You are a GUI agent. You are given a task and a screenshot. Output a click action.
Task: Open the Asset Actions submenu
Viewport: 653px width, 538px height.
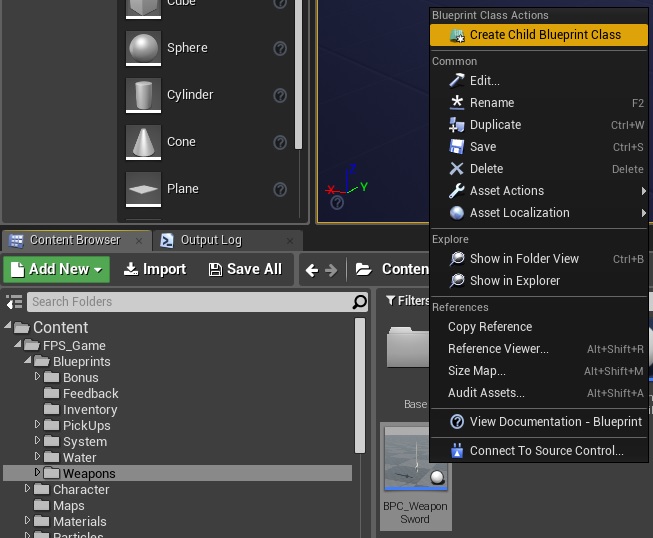[x=506, y=191]
